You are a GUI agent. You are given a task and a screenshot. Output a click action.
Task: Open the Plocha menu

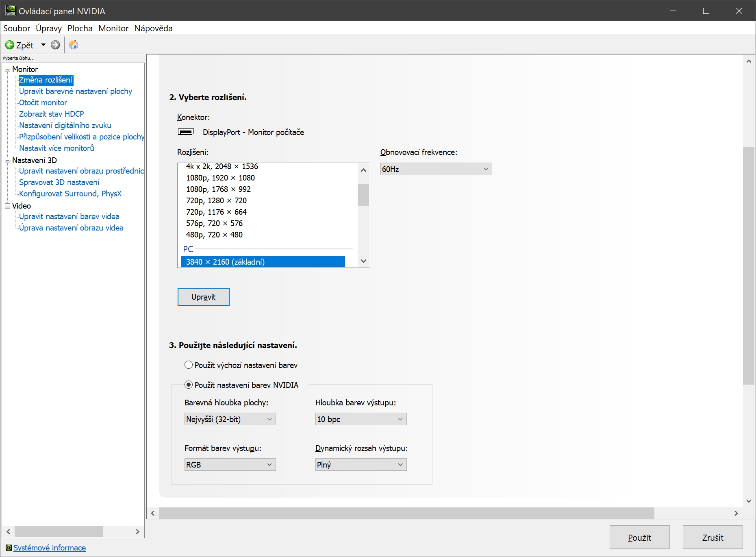click(x=80, y=28)
